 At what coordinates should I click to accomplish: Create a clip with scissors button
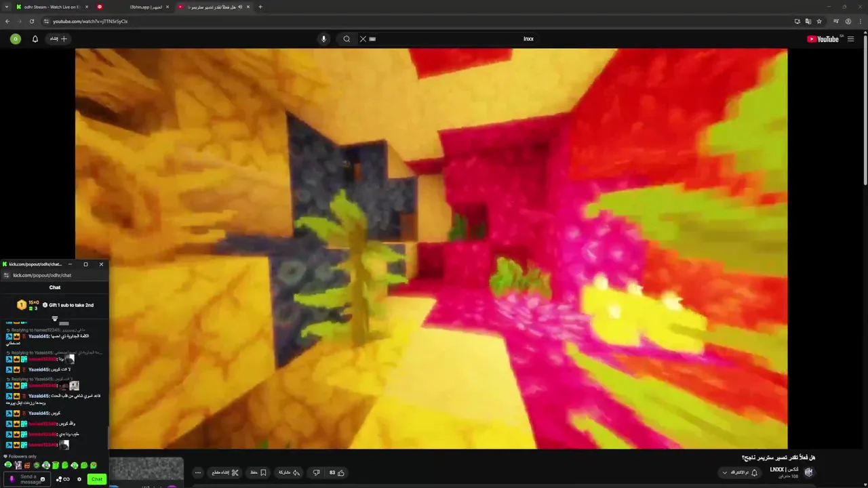pyautogui.click(x=226, y=472)
